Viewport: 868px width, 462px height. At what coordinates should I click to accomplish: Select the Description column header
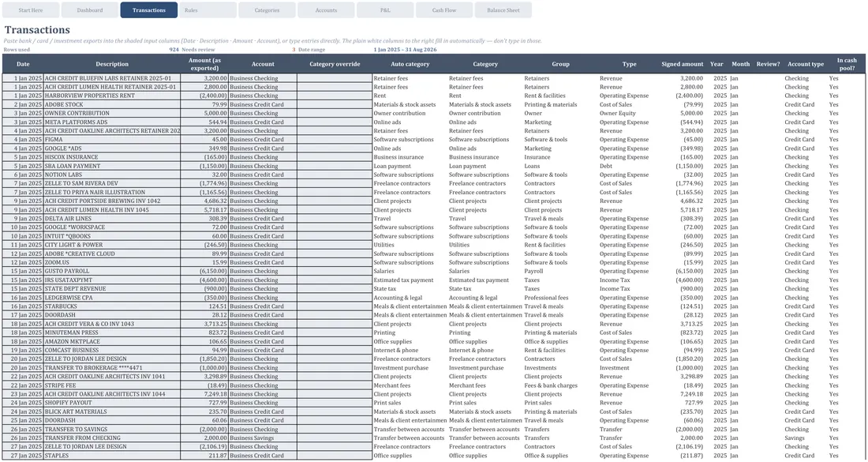112,64
